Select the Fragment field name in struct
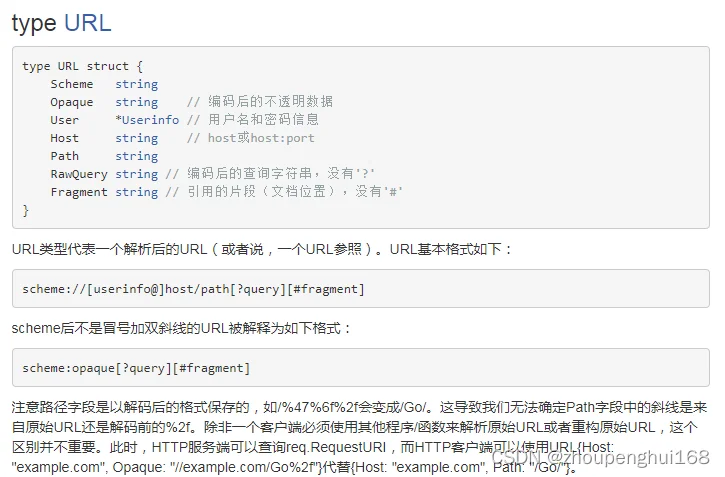This screenshot has height=477, width=725. point(79,192)
